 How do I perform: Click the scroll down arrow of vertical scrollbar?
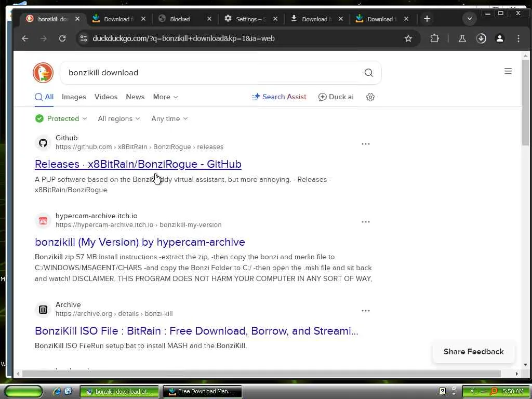[526, 365]
